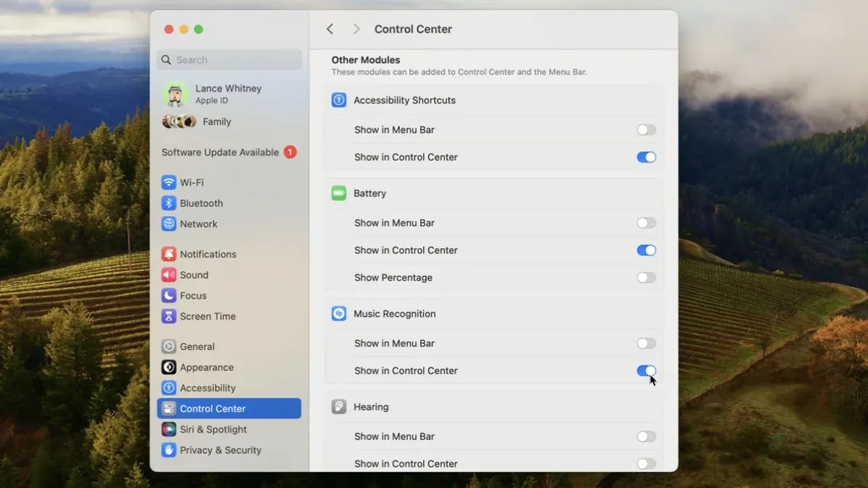Turn off Accessibility Shortcuts Show in Control Center
868x488 pixels.
(646, 157)
